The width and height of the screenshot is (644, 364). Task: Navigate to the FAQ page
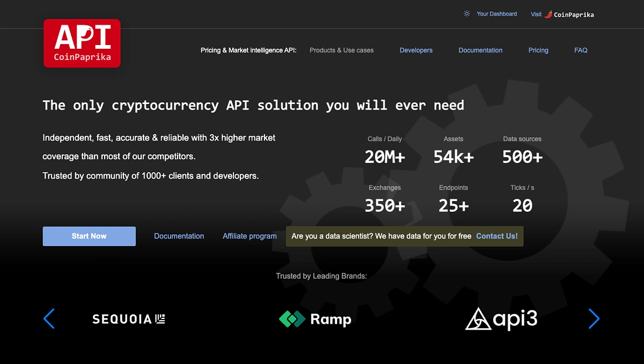(581, 50)
